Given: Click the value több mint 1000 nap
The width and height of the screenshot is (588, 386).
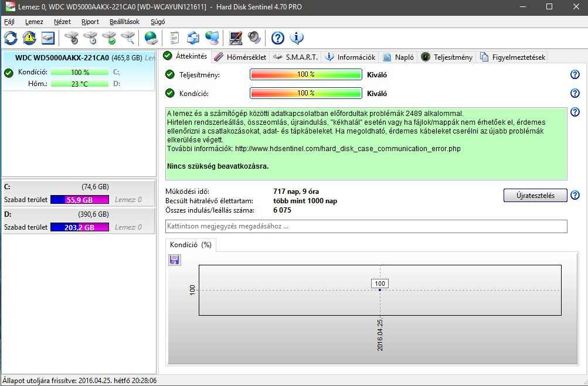Looking at the screenshot, I should tap(305, 201).
